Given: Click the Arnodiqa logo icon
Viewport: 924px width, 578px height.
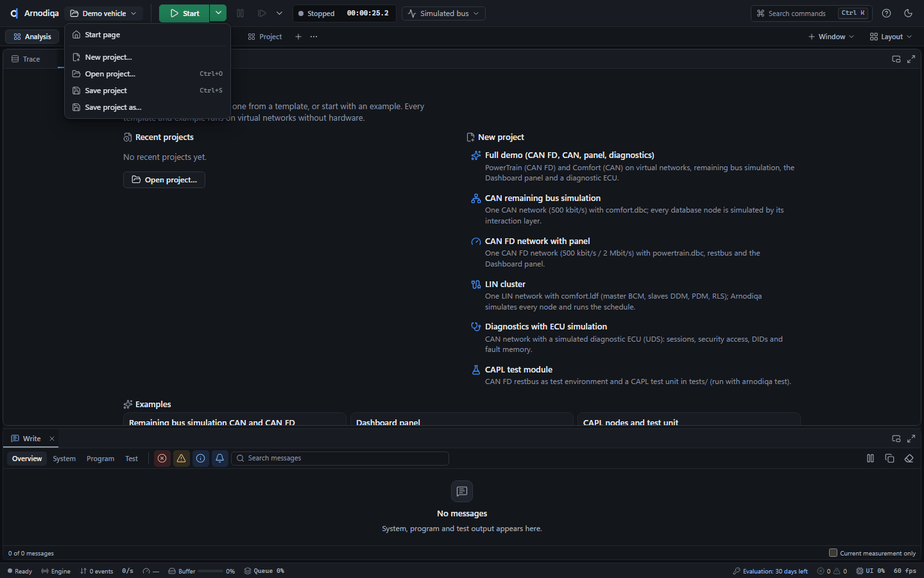Looking at the screenshot, I should [x=14, y=13].
